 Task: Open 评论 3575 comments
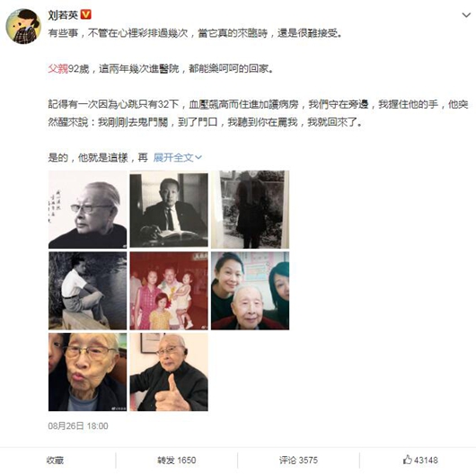(x=298, y=461)
